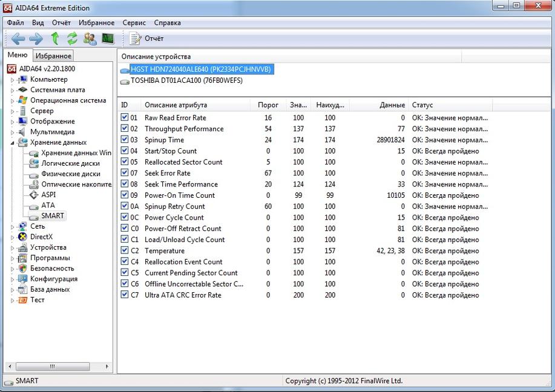The width and height of the screenshot is (555, 392).
Task: Open the Файл menu
Action: click(x=15, y=22)
